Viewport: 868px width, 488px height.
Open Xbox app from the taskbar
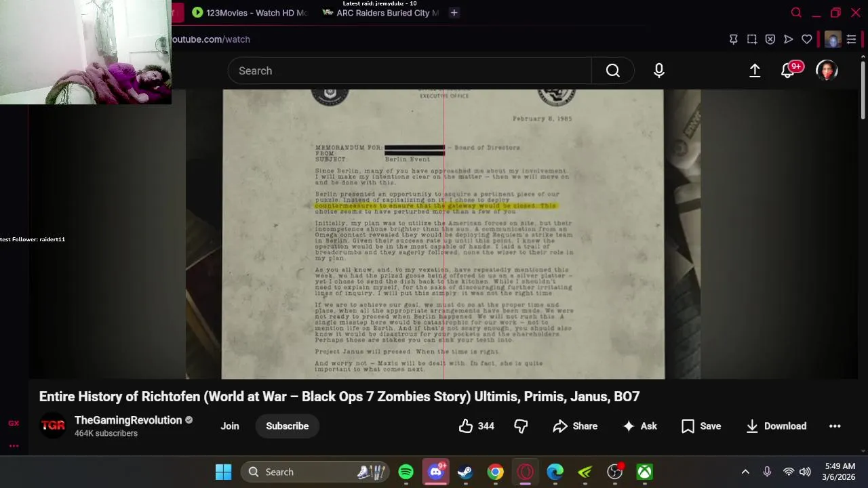645,472
